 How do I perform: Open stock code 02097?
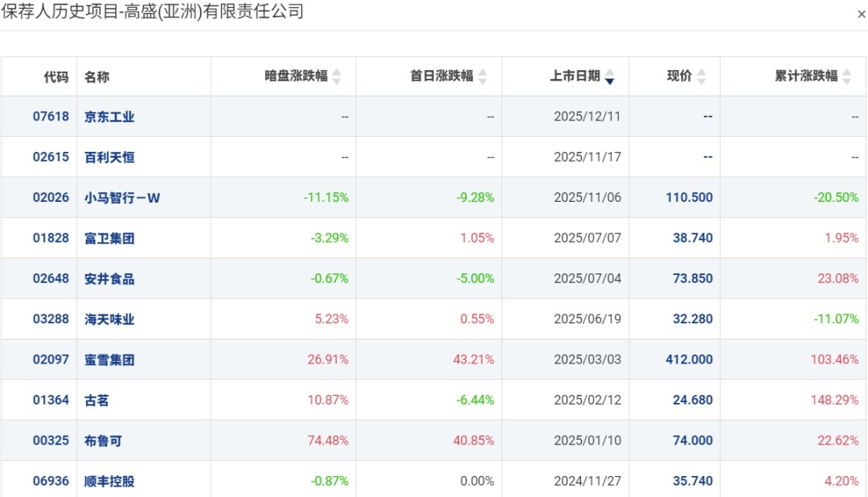[x=51, y=359]
